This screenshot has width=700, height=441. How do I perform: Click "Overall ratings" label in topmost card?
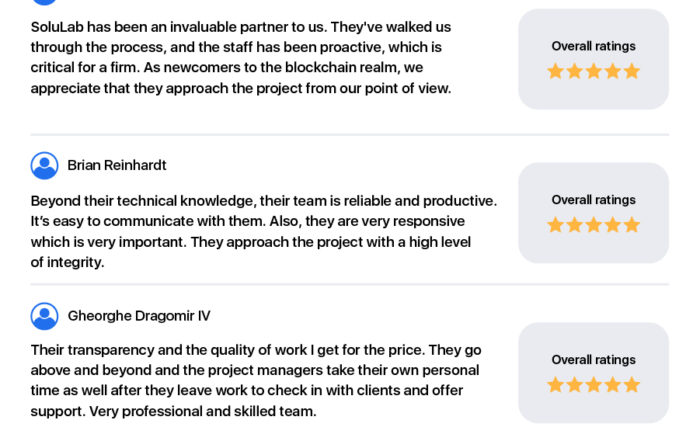593,46
